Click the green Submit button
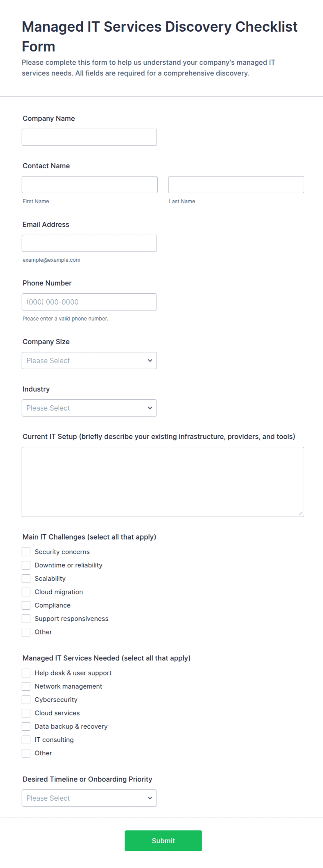Screen dimensions: 323x868 pyautogui.click(x=163, y=841)
